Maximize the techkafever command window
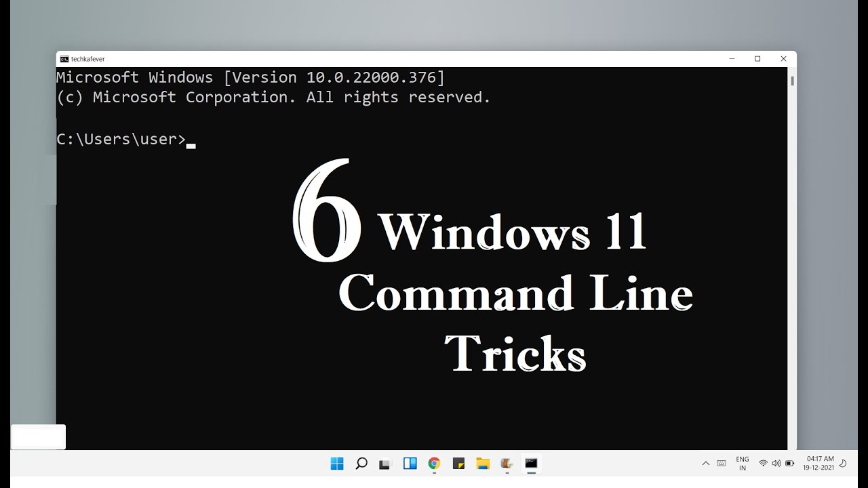This screenshot has width=868, height=488. tap(757, 59)
